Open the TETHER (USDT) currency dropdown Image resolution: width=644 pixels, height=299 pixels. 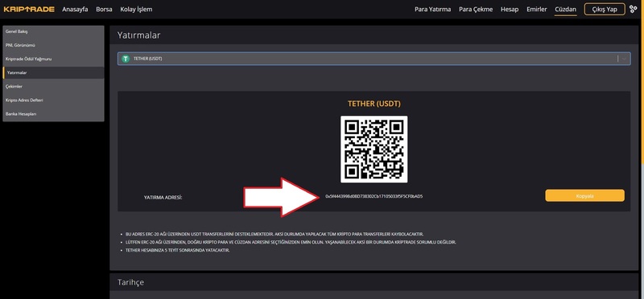pyautogui.click(x=374, y=59)
